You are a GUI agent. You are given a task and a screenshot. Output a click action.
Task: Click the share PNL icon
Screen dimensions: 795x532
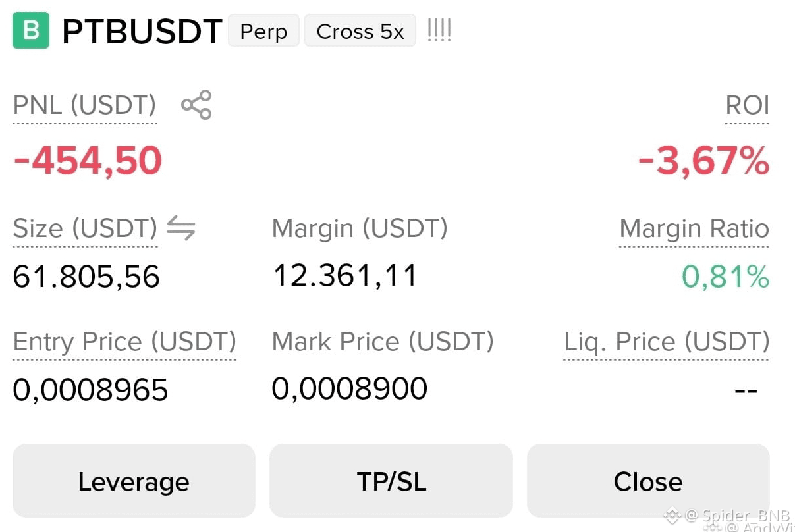coord(196,105)
